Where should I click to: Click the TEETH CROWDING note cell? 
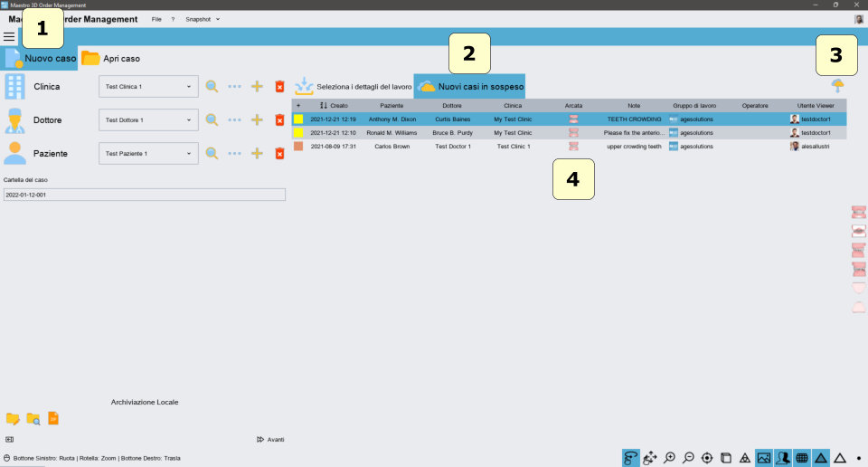(x=634, y=119)
